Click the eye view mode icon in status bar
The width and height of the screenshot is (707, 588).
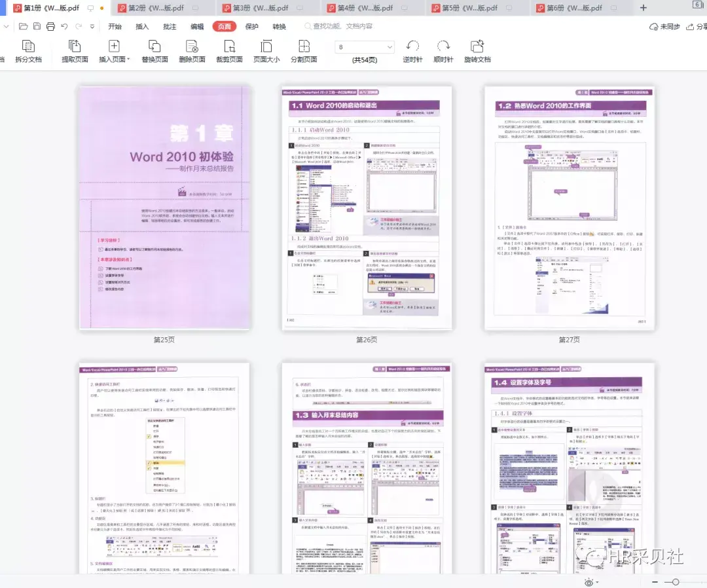tap(589, 582)
